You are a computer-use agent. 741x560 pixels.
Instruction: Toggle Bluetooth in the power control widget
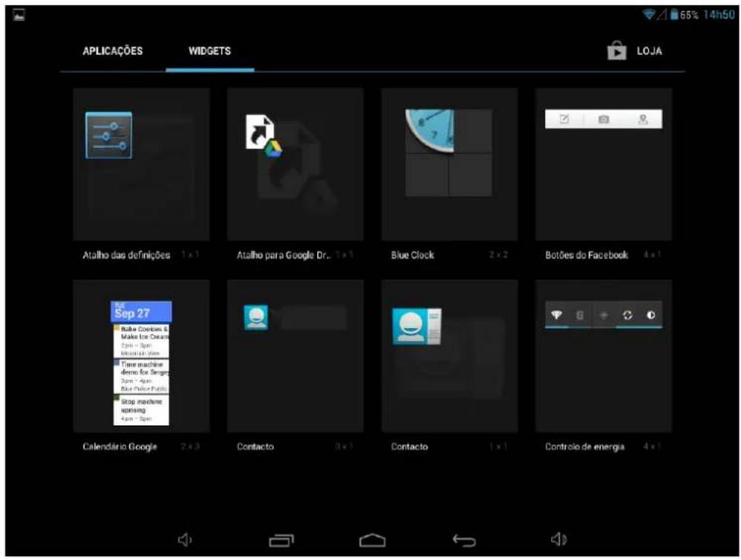(x=580, y=315)
